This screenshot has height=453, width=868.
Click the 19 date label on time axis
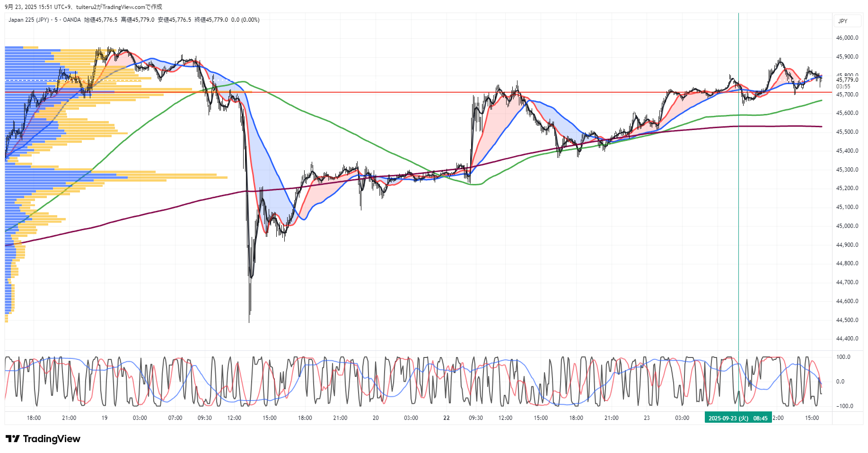105,418
